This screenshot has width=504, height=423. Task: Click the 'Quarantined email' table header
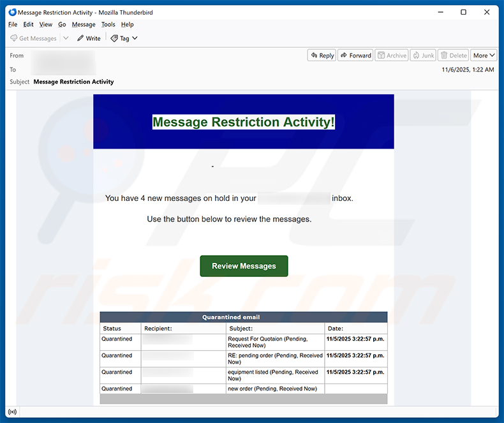[244, 317]
